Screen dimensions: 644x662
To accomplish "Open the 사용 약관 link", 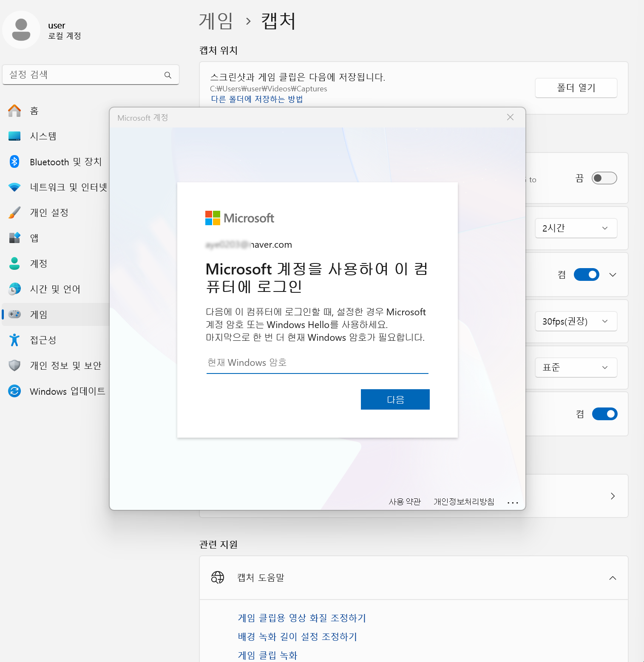I will tap(405, 502).
